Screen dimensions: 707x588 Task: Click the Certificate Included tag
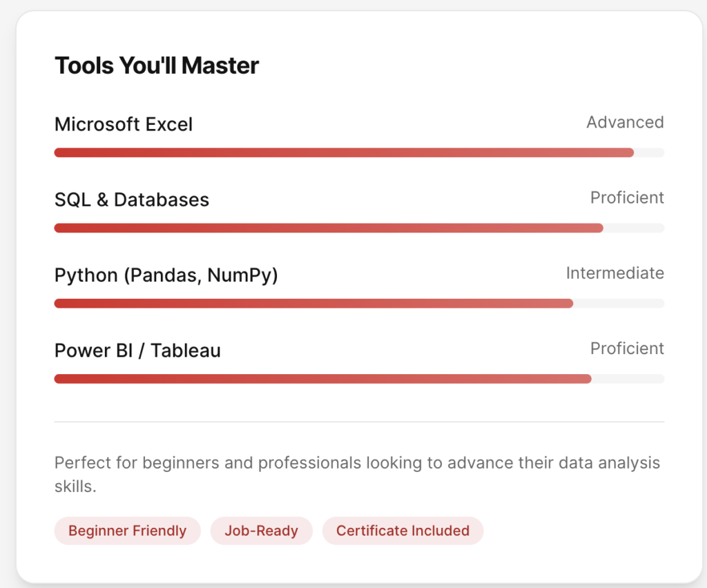tap(403, 531)
